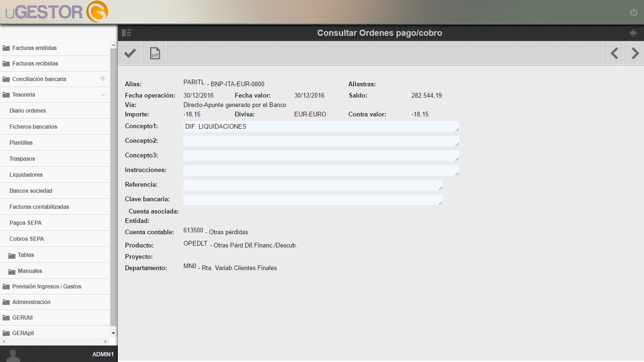Go to next order with right chevron
Image resolution: width=644 pixels, height=362 pixels.
tap(635, 53)
